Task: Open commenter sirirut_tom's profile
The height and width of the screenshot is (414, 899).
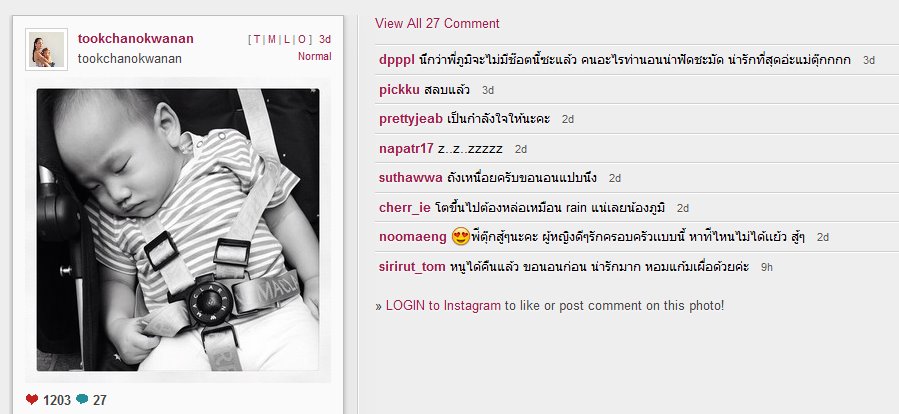Action: point(412,267)
